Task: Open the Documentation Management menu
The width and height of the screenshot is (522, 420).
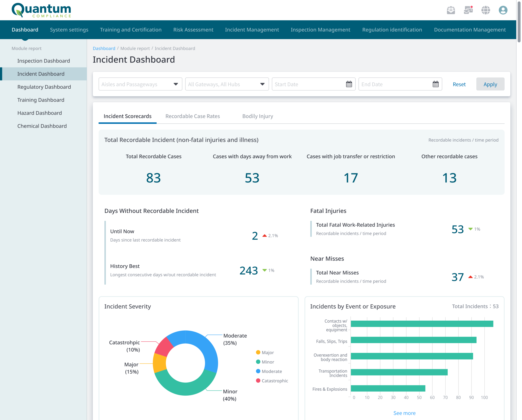Action: (x=470, y=30)
